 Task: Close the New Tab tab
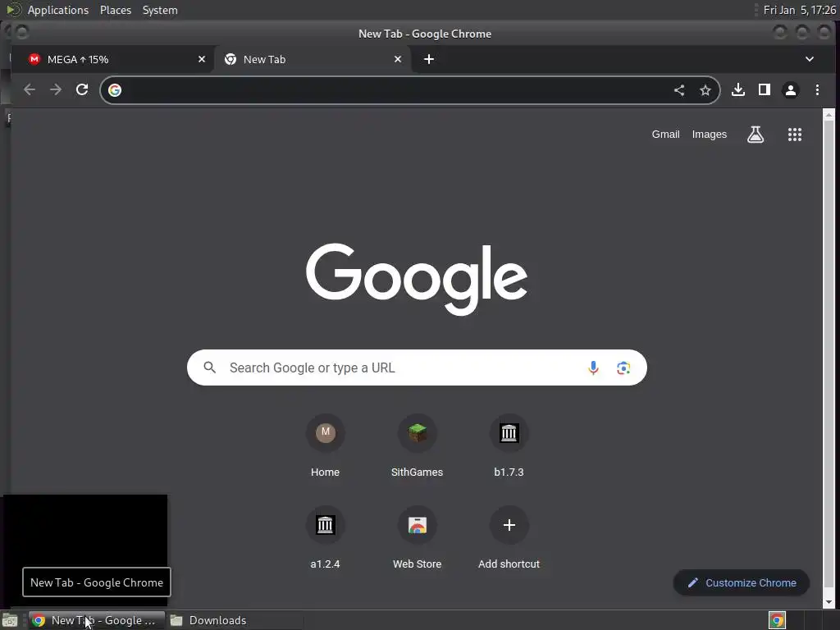click(398, 59)
